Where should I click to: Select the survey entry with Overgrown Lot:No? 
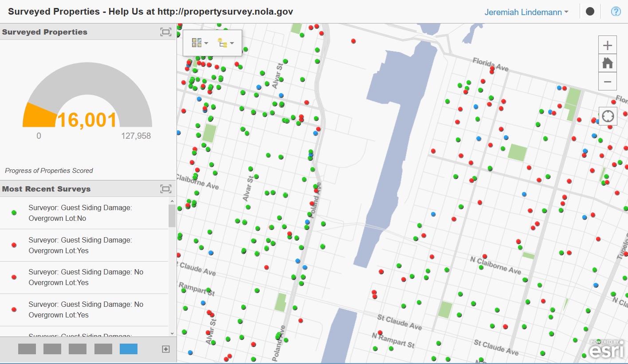pyautogui.click(x=84, y=213)
